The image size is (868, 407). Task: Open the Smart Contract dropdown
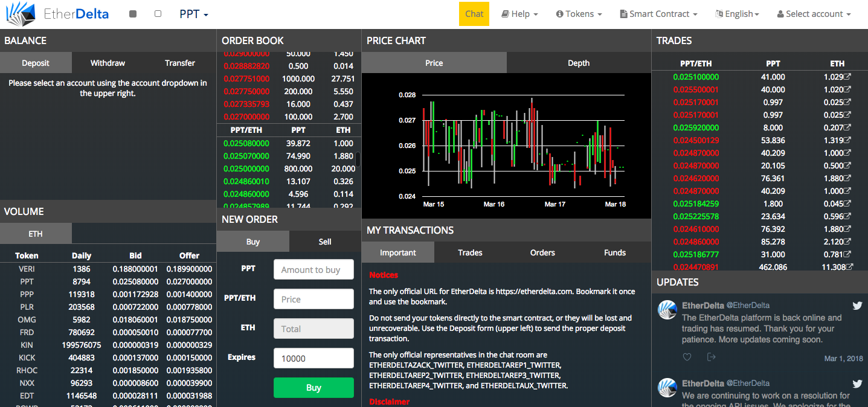tap(658, 14)
